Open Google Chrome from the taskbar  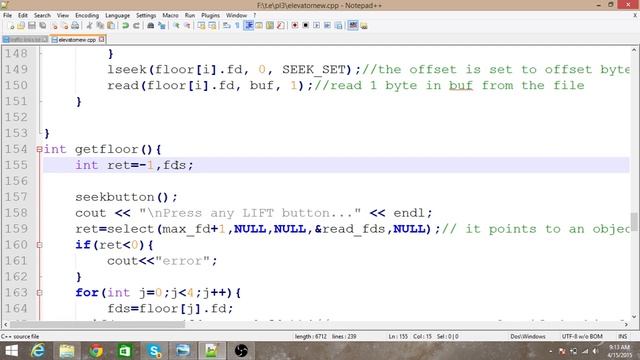click(x=96, y=351)
